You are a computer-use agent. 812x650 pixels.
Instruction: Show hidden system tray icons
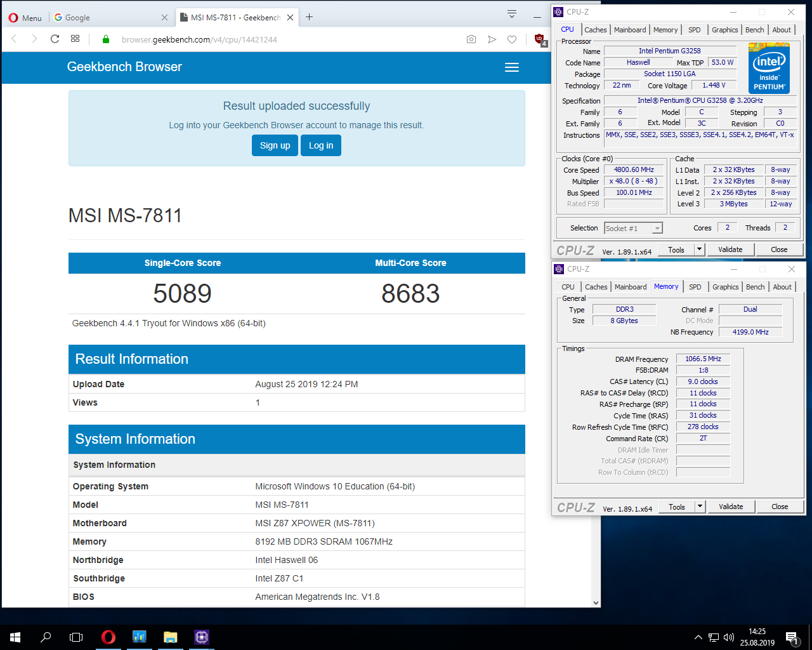[x=698, y=637]
